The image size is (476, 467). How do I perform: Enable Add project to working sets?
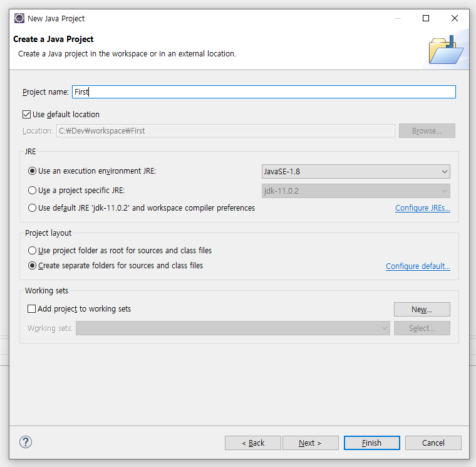[x=32, y=308]
